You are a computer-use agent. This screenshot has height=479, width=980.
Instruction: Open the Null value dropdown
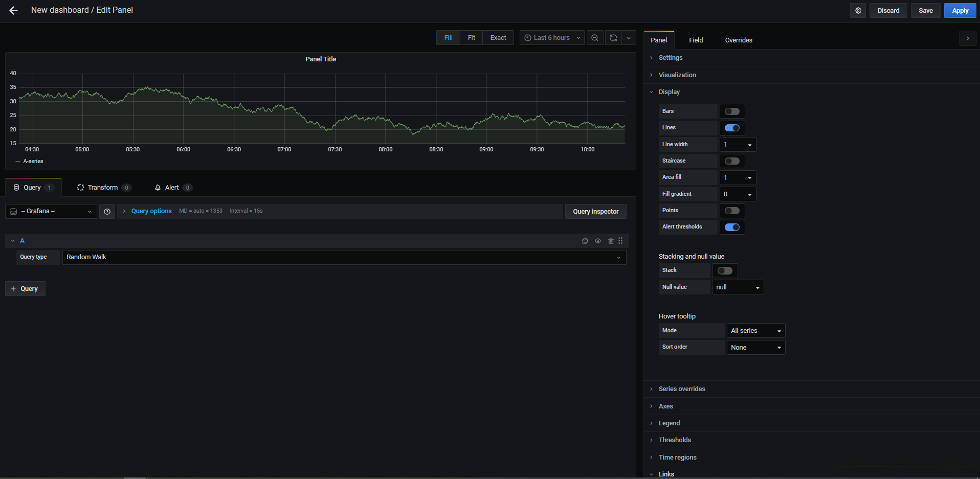pos(738,287)
